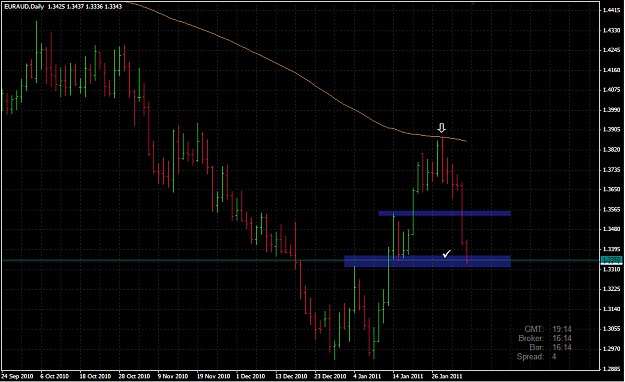The width and height of the screenshot is (625, 382).
Task: Click the 1.3820 price axis label
Action: [x=611, y=150]
